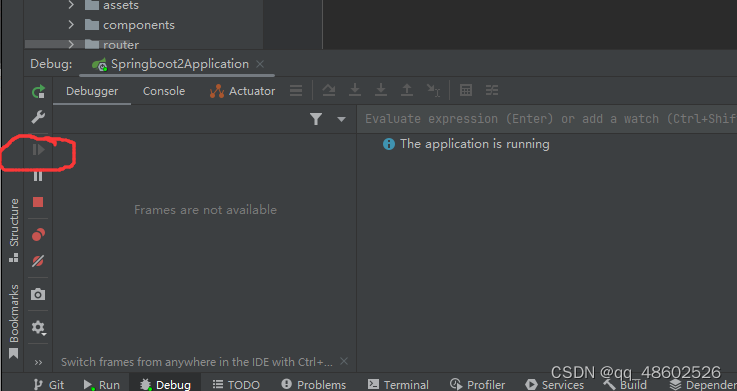Click 'The application is running' message
737x391 pixels.
475,144
